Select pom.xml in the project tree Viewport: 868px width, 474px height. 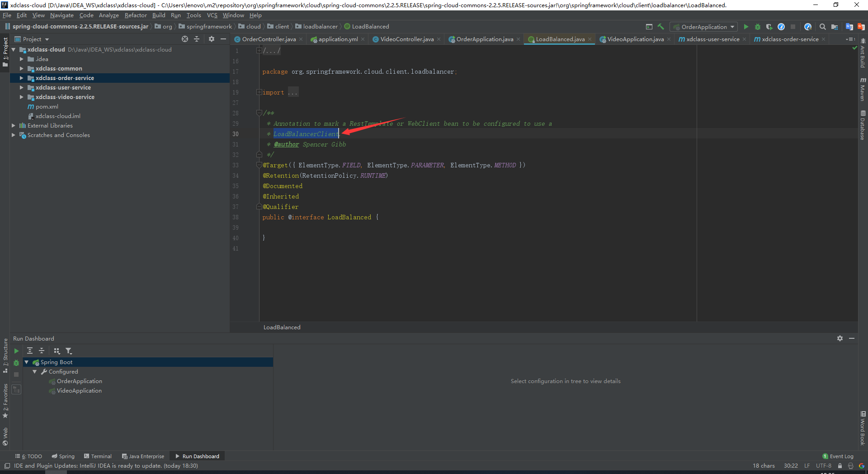pyautogui.click(x=47, y=107)
